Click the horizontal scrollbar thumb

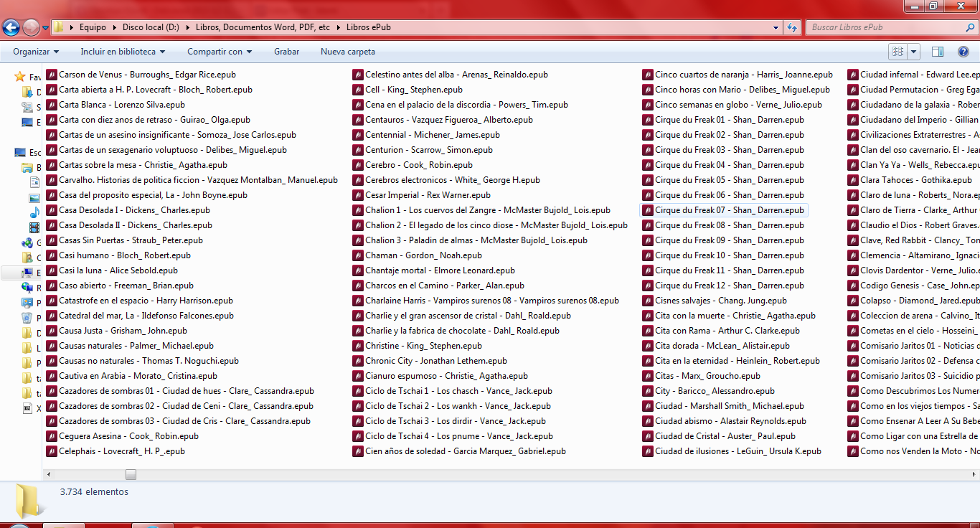pyautogui.click(x=131, y=474)
